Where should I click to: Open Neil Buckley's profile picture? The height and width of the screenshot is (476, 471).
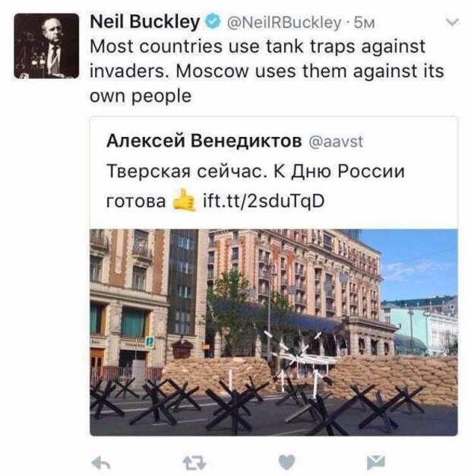click(x=46, y=46)
